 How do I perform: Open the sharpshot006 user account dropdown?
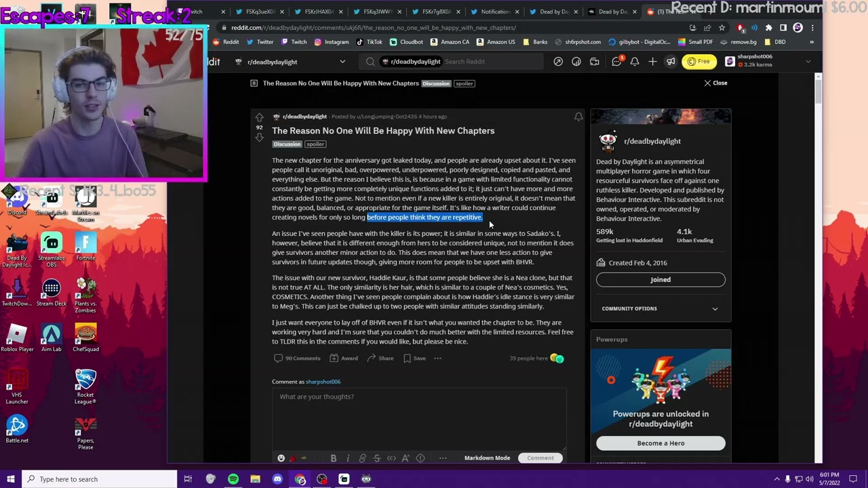pyautogui.click(x=768, y=62)
